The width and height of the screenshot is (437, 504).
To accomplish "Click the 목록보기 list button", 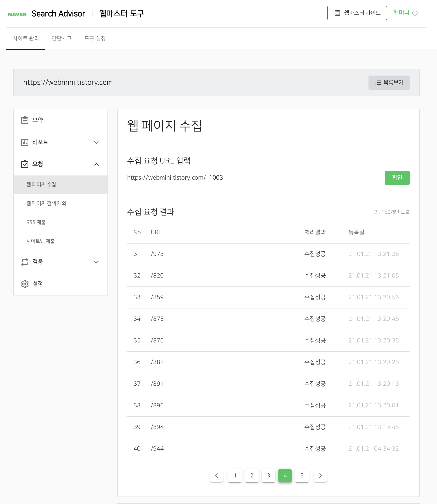I will tap(389, 83).
